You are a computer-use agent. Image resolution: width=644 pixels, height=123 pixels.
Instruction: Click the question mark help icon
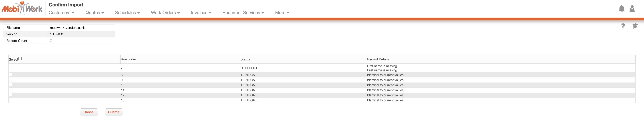623,26
